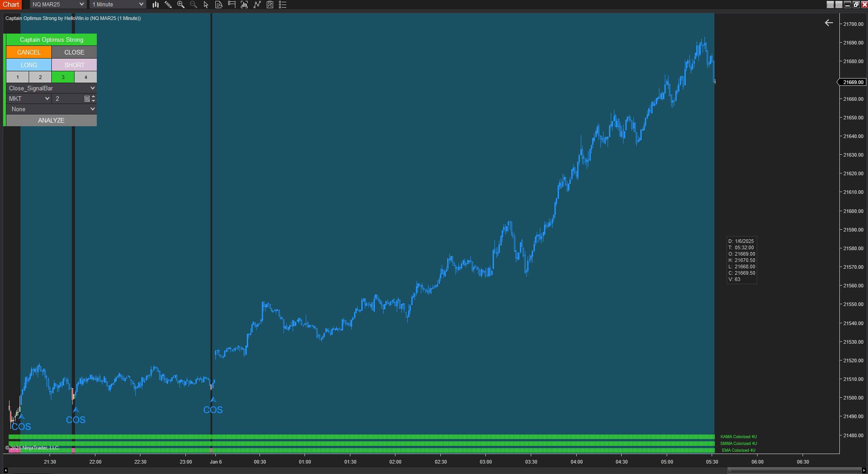868x474 pixels.
Task: Toggle the Chart Trader icon
Action: click(x=232, y=5)
